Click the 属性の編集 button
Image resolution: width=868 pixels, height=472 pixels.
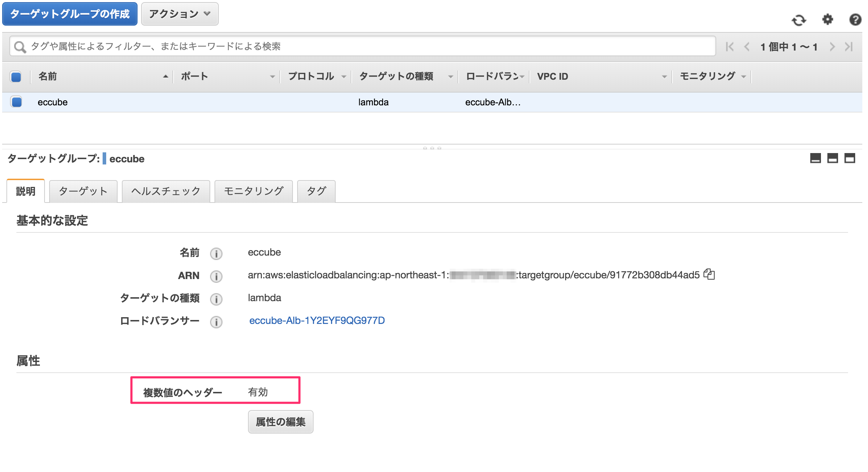[x=280, y=421]
